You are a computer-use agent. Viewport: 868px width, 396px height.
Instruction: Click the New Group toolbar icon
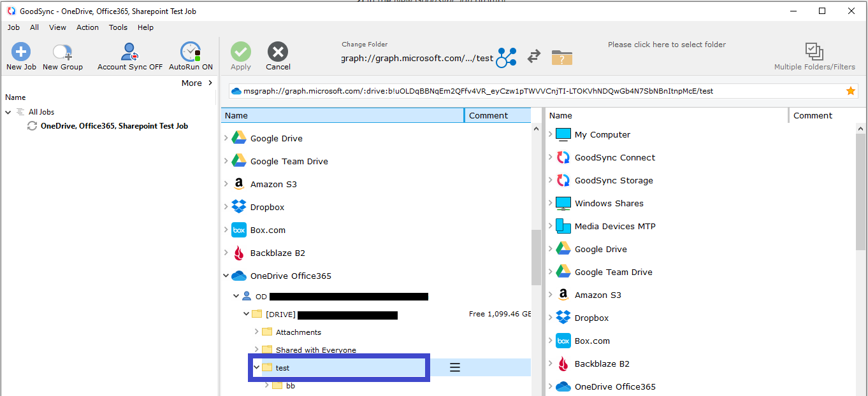click(62, 52)
